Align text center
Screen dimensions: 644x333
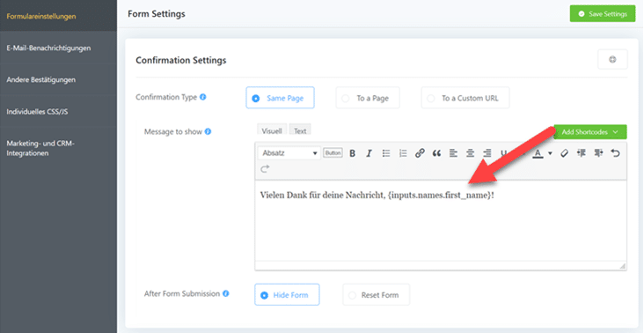(x=470, y=153)
